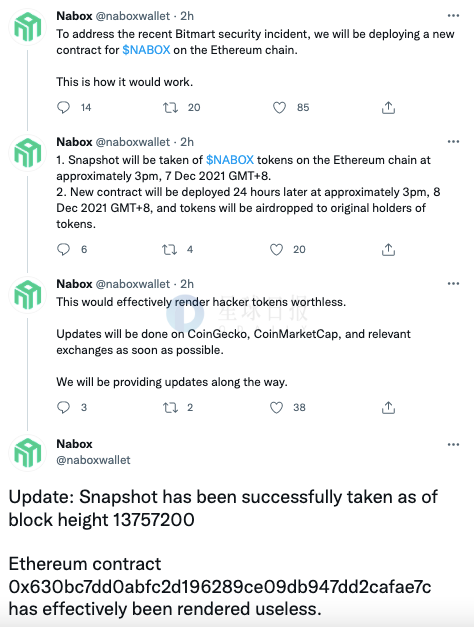
Task: Share the first tweet about new contract
Action: tap(388, 108)
